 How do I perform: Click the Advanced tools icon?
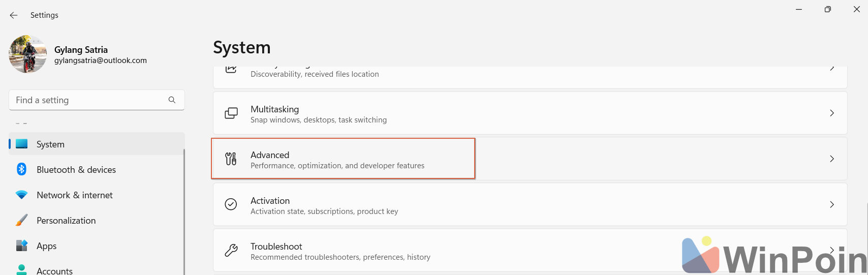pyautogui.click(x=231, y=159)
